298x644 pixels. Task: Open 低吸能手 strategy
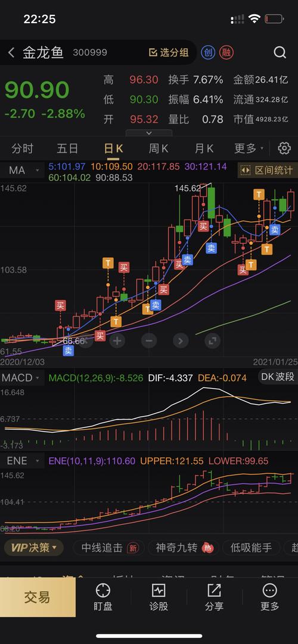[251, 548]
